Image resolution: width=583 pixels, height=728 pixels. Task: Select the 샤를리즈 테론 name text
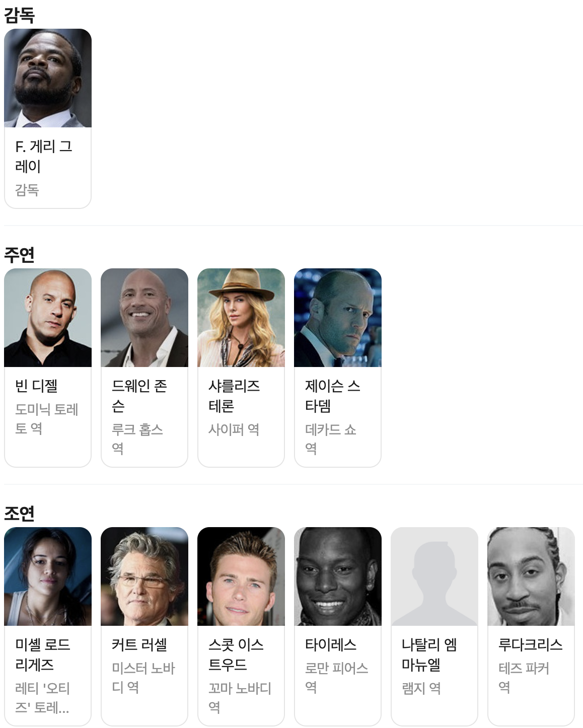[235, 396]
